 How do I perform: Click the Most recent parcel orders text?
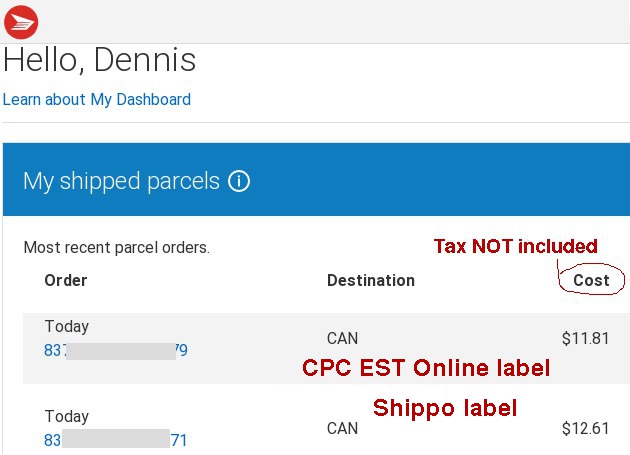click(x=117, y=247)
